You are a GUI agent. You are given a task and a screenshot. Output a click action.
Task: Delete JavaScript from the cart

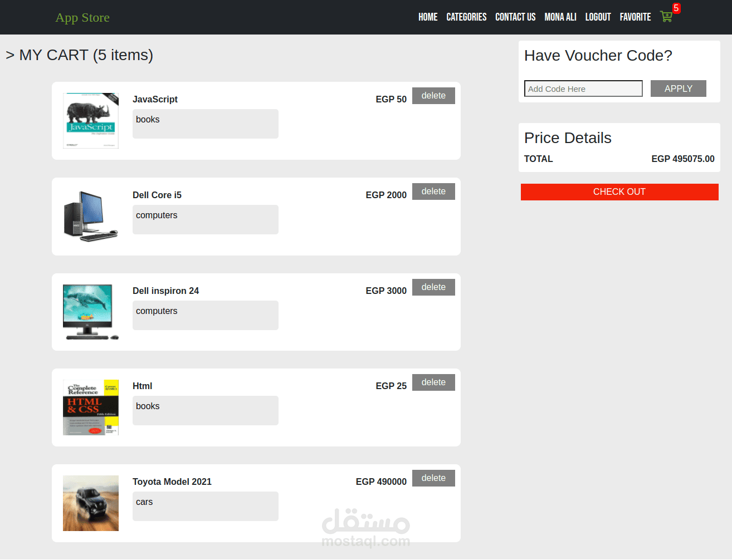click(433, 96)
